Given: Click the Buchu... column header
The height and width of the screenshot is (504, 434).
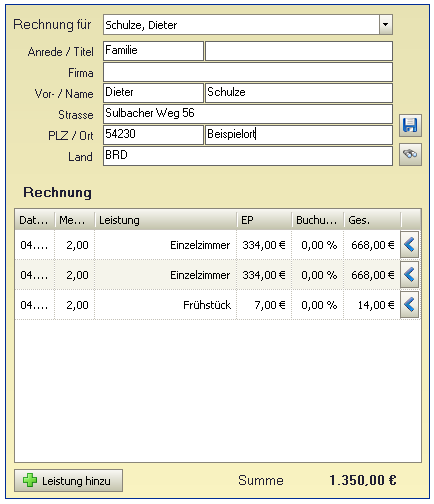Looking at the screenshot, I should [x=317, y=220].
